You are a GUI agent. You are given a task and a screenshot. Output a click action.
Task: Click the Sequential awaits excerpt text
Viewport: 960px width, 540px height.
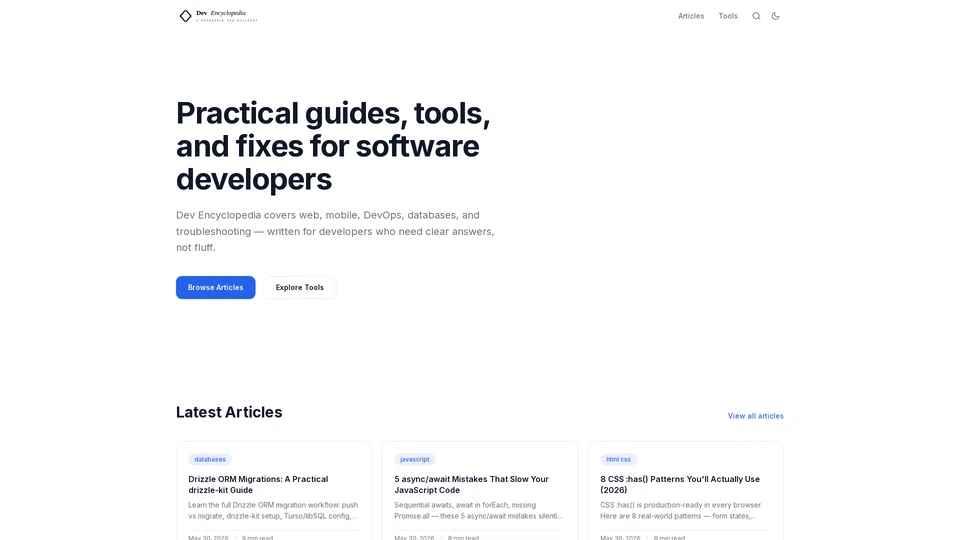click(478, 511)
